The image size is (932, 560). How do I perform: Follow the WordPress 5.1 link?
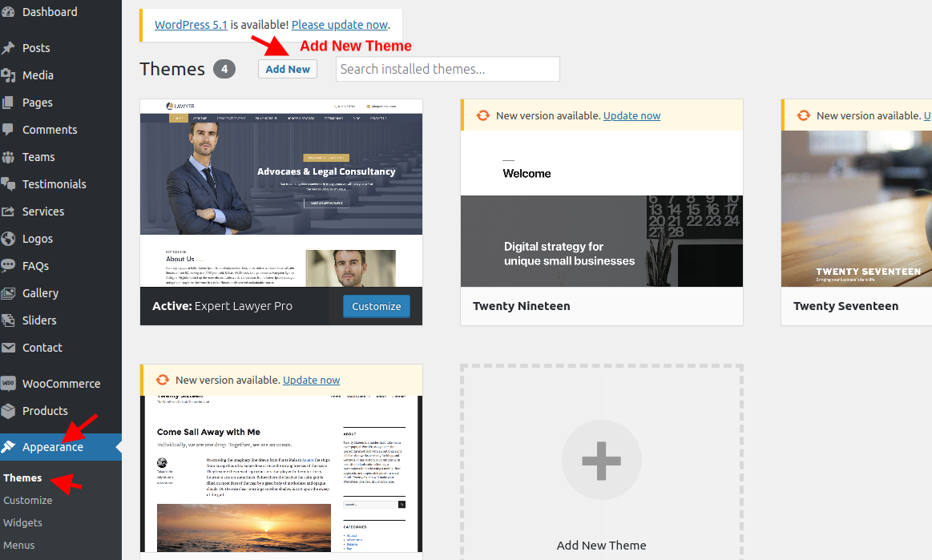pos(191,25)
